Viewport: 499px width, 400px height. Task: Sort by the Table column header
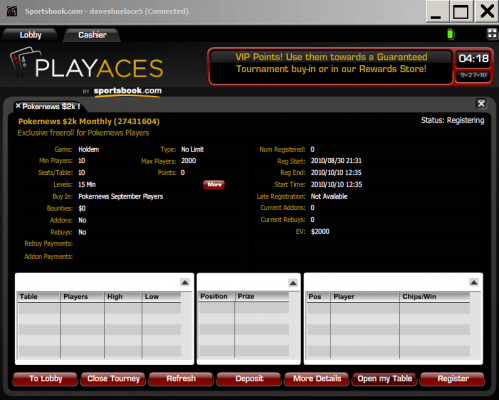pyautogui.click(x=39, y=297)
